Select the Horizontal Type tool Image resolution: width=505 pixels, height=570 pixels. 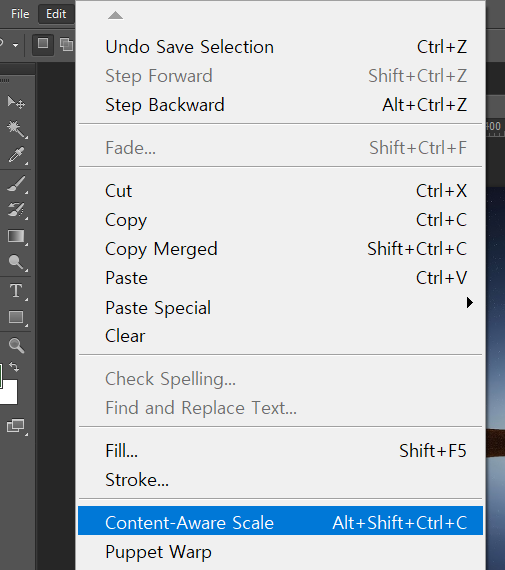(16, 291)
